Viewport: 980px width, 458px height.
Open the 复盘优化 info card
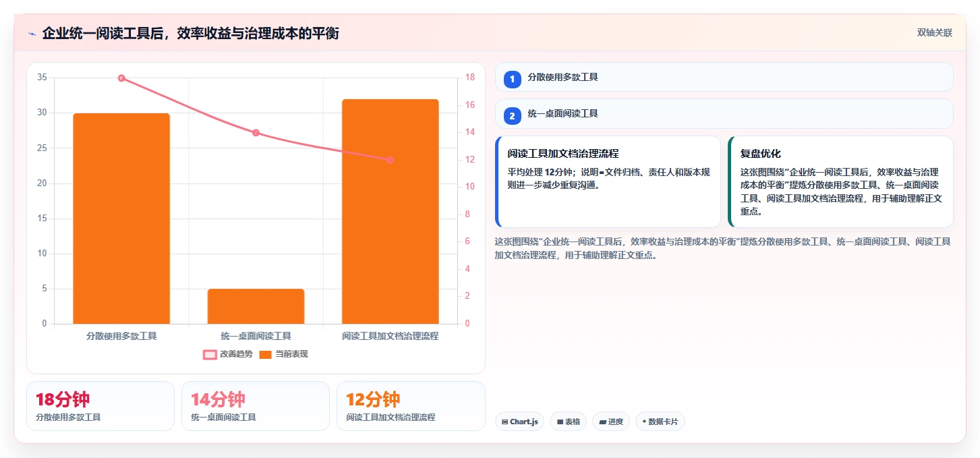(x=840, y=182)
